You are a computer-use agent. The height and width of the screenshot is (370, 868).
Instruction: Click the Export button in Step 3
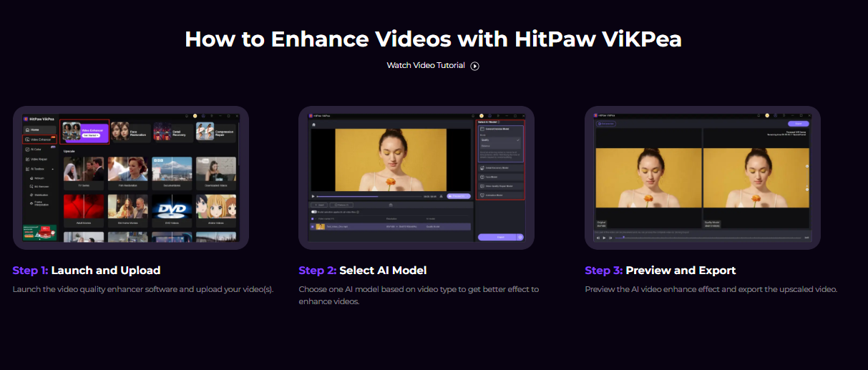799,124
